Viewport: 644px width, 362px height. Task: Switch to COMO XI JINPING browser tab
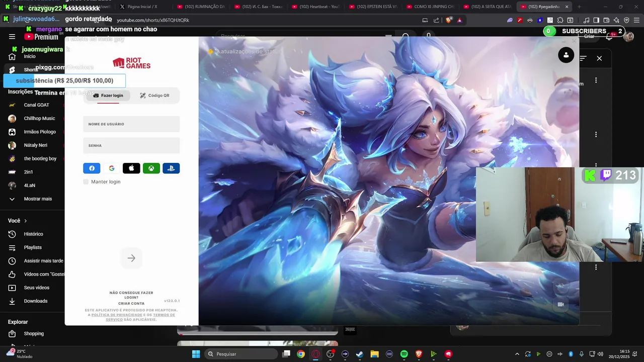(430, 7)
